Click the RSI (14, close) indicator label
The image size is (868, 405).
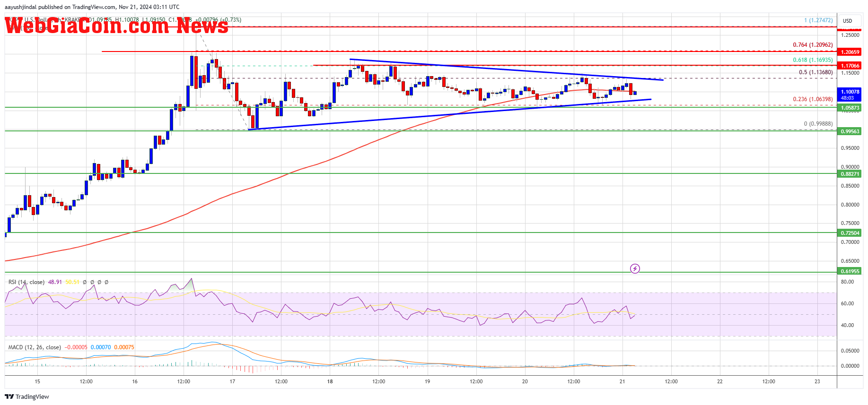(x=26, y=282)
